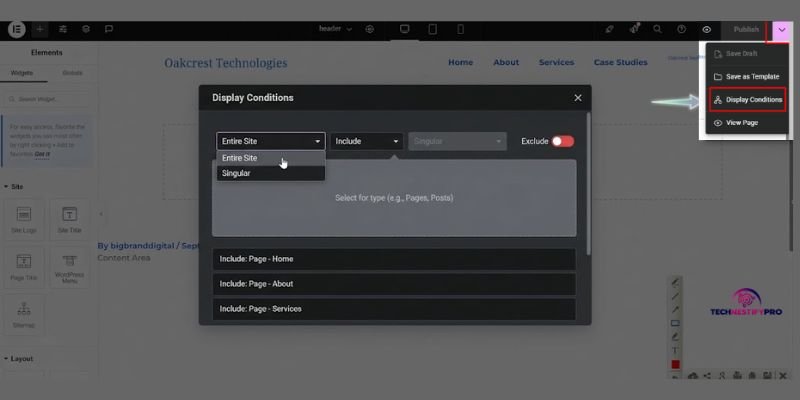Select Display Conditions menu item

pyautogui.click(x=747, y=99)
